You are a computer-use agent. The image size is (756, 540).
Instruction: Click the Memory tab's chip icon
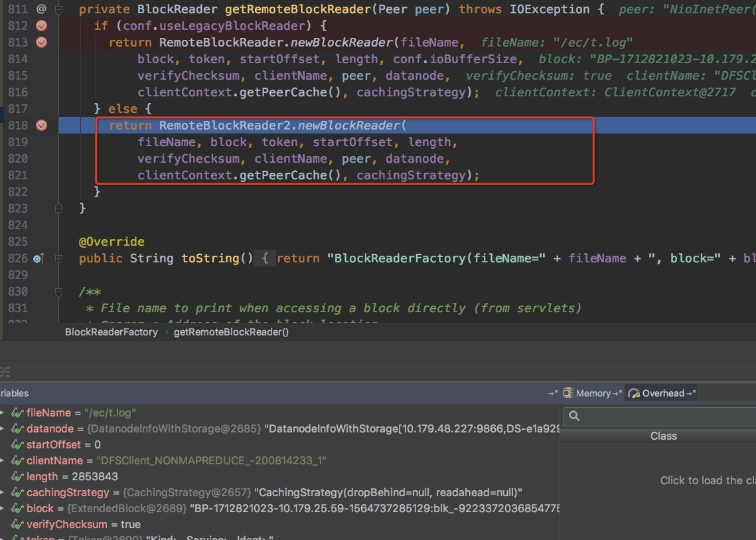click(x=568, y=393)
